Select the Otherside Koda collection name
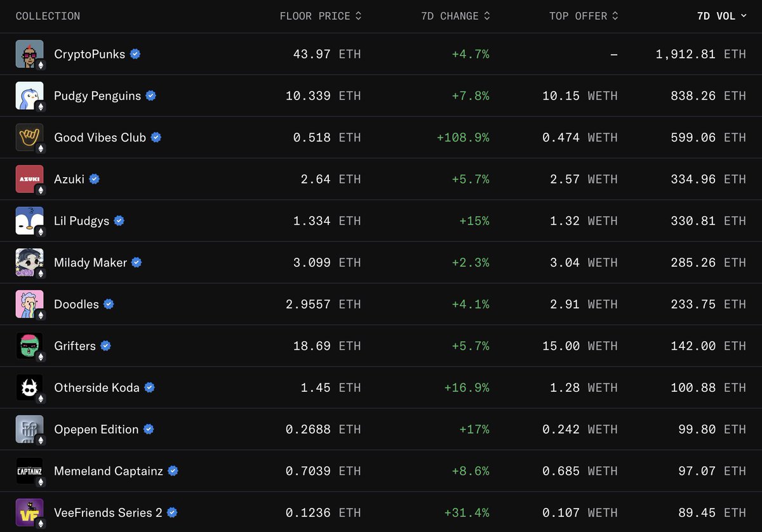The image size is (762, 532). tap(97, 387)
